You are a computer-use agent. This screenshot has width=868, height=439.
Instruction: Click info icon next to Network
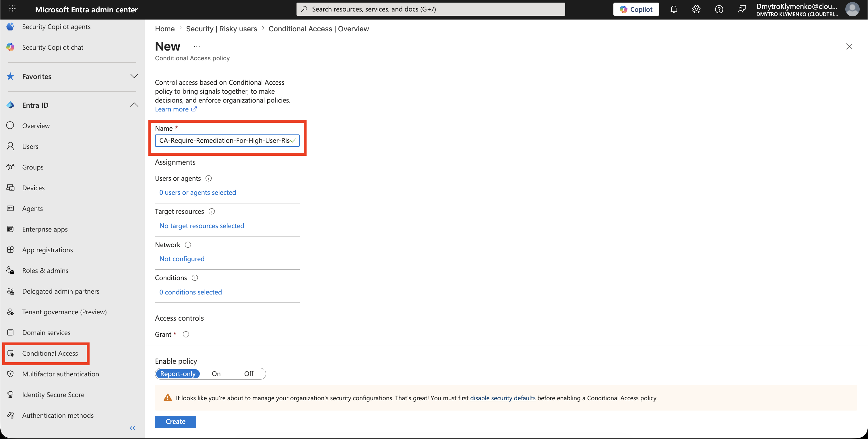[x=188, y=245]
